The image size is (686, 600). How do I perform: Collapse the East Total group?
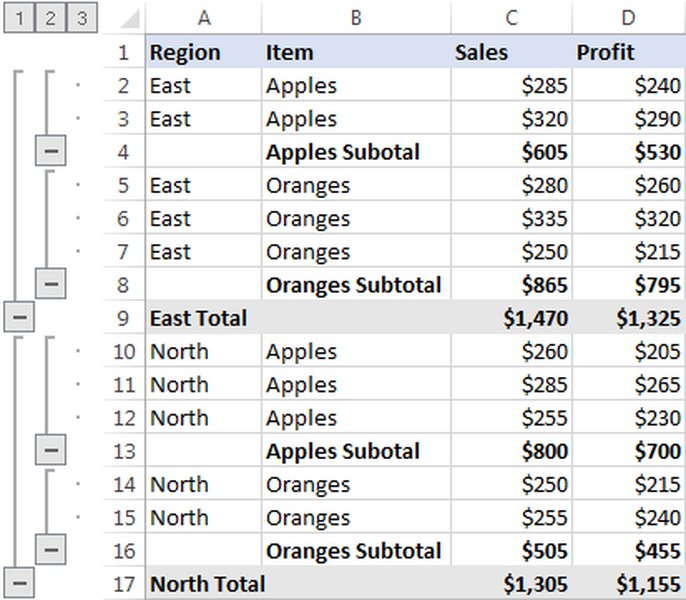(19, 317)
